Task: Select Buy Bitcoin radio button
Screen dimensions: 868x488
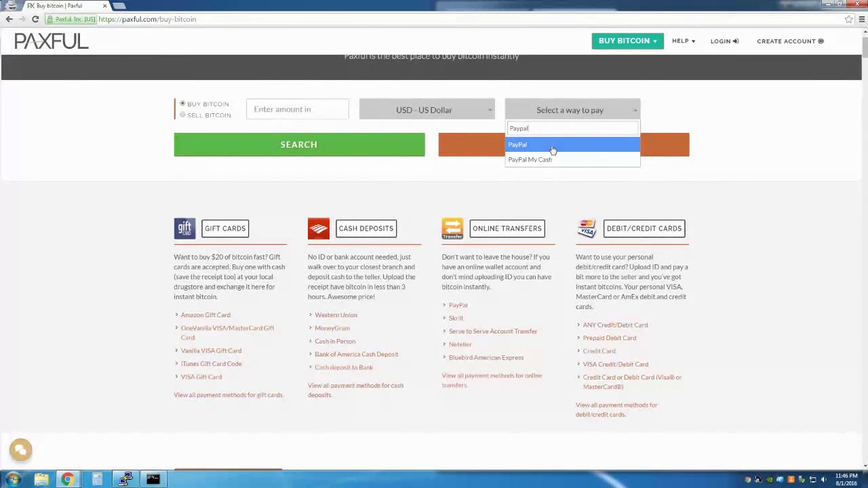Action: click(x=182, y=104)
